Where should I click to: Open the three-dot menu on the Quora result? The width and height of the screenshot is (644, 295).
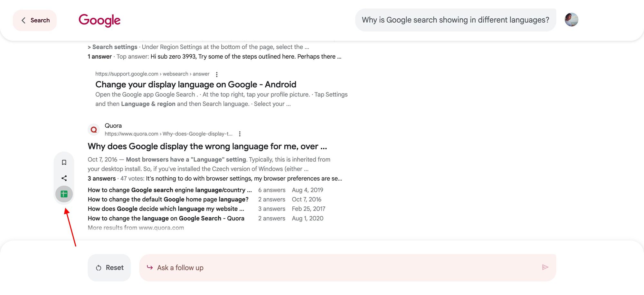pyautogui.click(x=240, y=133)
